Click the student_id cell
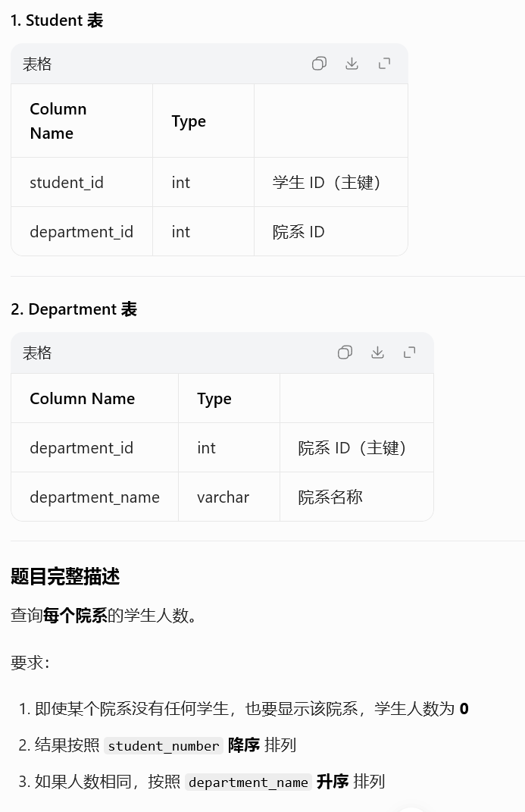 (82, 182)
